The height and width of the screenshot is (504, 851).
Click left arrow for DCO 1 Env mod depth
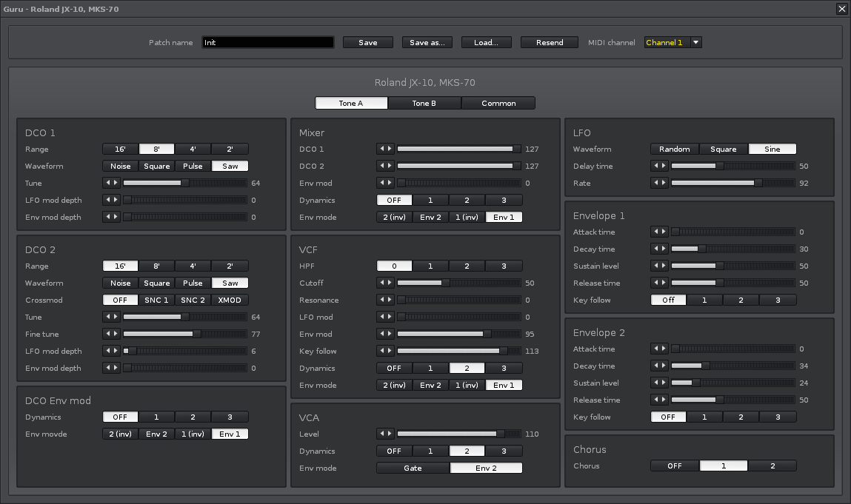[108, 216]
